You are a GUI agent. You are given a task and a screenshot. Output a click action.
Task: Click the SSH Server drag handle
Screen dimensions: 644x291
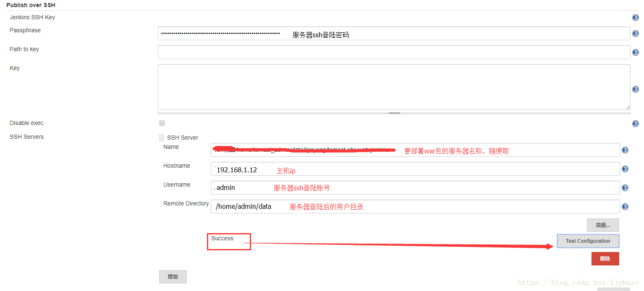161,138
